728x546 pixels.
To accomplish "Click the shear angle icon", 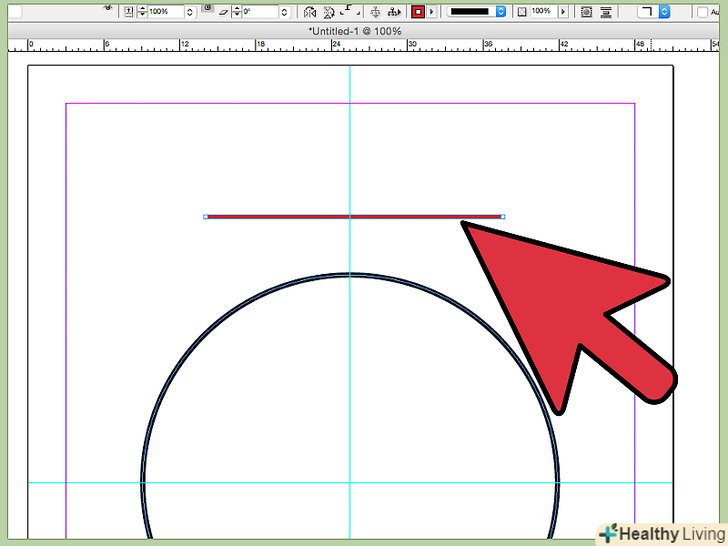I will pyautogui.click(x=225, y=12).
